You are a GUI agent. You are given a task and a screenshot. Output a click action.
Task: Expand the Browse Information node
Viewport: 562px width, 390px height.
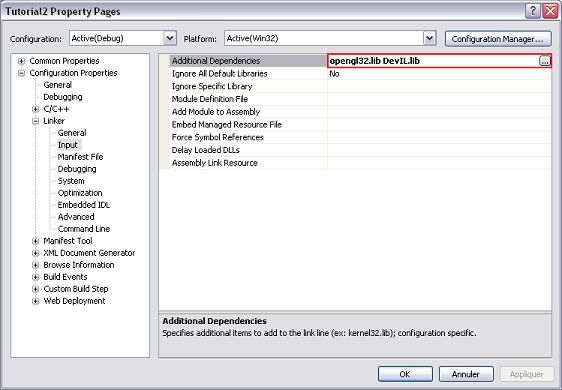click(x=35, y=265)
